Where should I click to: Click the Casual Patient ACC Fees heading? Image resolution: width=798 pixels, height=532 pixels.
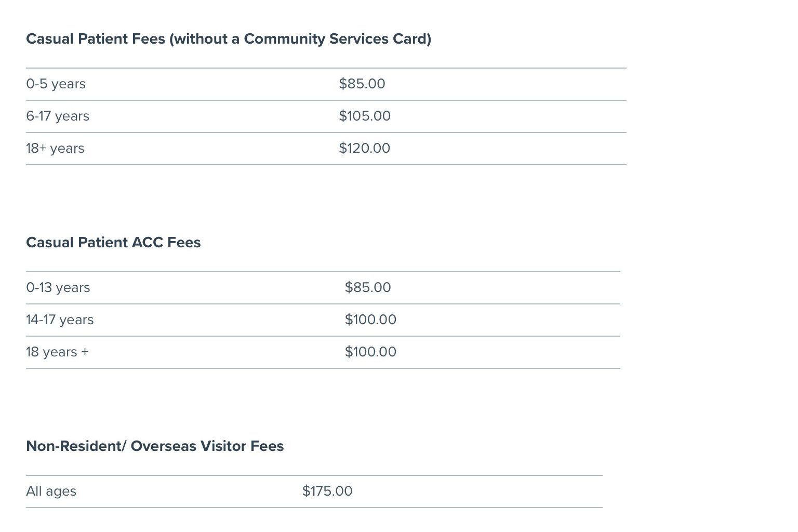click(113, 243)
